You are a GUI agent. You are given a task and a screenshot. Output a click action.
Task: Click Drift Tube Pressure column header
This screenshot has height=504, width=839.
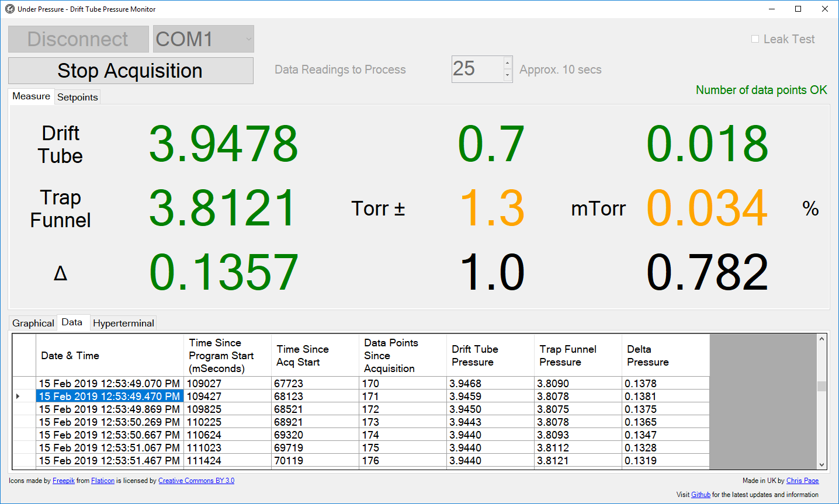[491, 355]
